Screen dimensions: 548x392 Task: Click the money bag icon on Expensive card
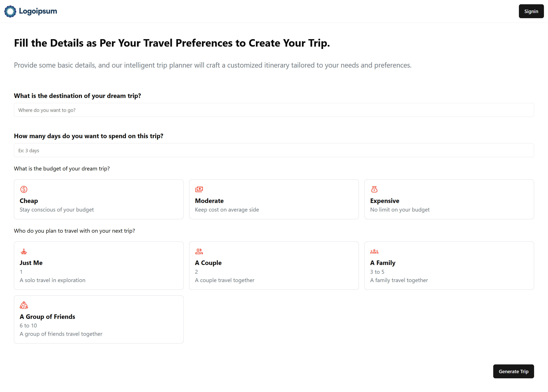[374, 189]
